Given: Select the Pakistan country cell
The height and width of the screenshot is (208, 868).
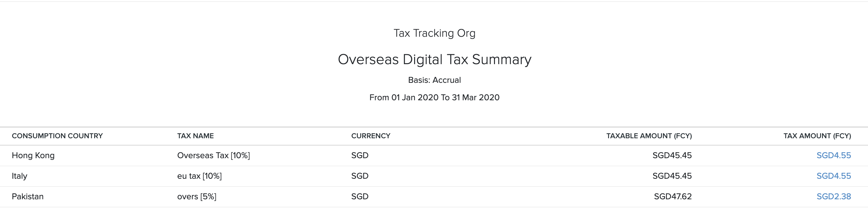Looking at the screenshot, I should point(28,196).
